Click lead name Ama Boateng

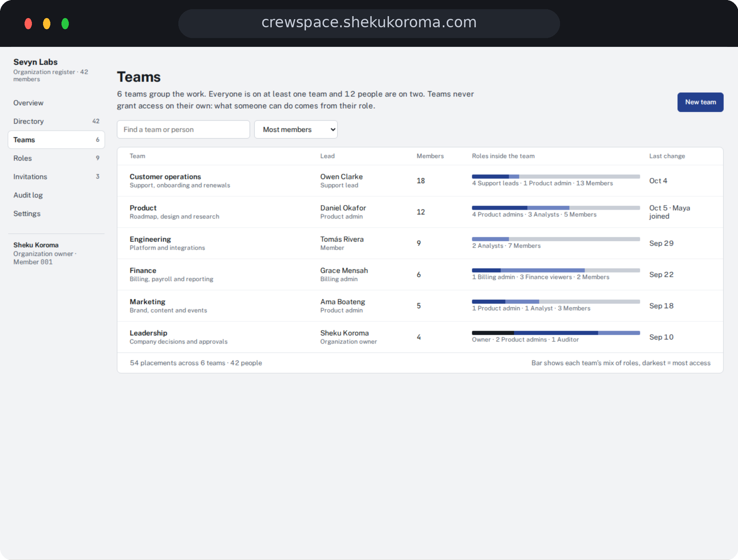[x=343, y=302]
